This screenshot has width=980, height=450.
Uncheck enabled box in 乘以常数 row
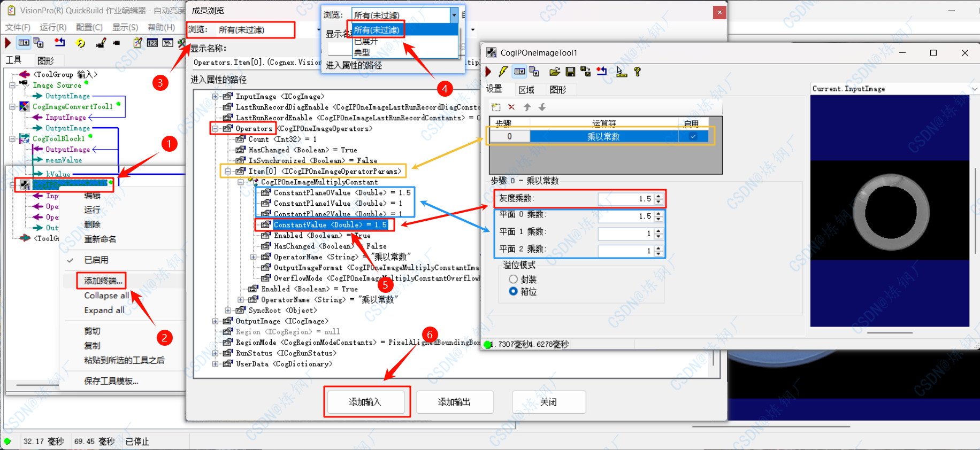click(x=693, y=137)
